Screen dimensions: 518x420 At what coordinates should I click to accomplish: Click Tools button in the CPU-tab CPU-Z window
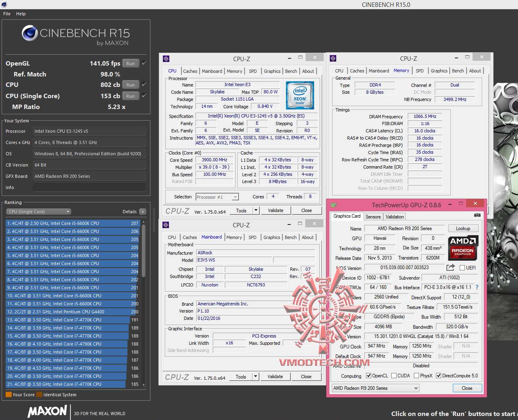pyautogui.click(x=241, y=210)
